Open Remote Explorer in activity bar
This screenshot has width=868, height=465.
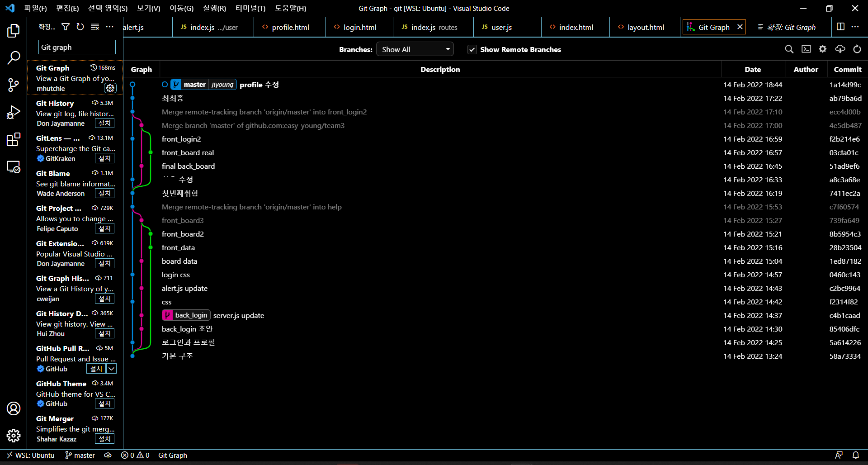[14, 167]
